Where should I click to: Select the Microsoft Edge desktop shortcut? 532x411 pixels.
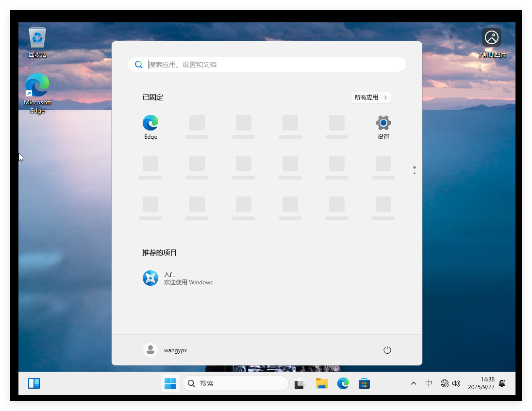click(37, 94)
